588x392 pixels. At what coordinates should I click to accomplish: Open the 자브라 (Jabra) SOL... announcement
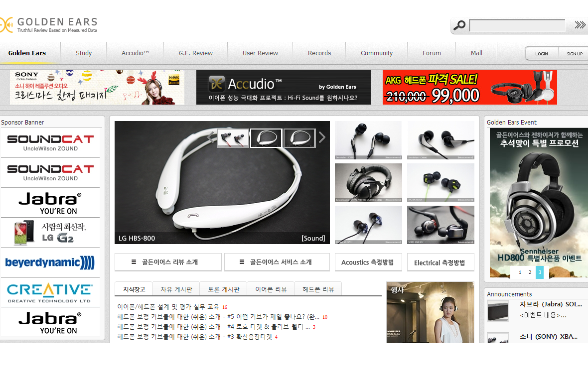point(551,304)
